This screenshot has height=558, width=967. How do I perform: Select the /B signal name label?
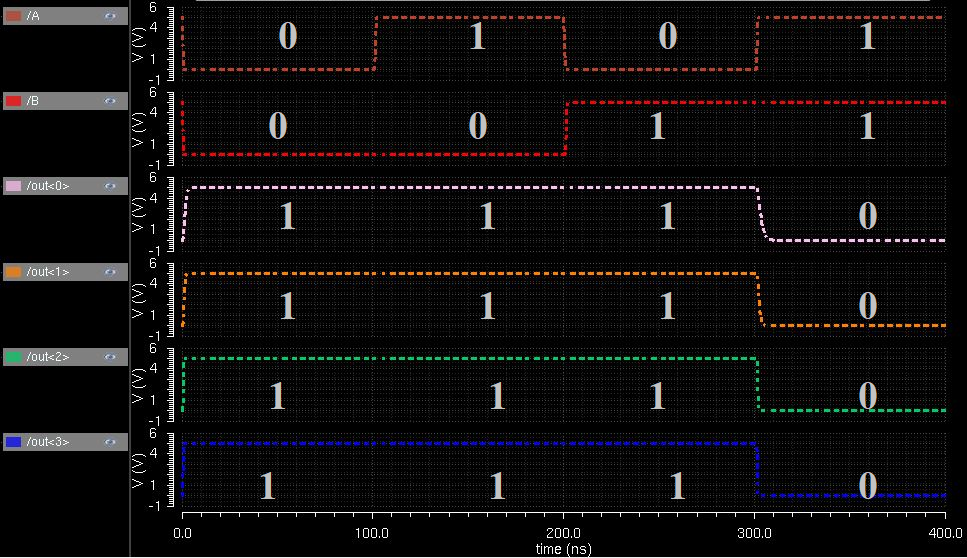click(x=33, y=101)
